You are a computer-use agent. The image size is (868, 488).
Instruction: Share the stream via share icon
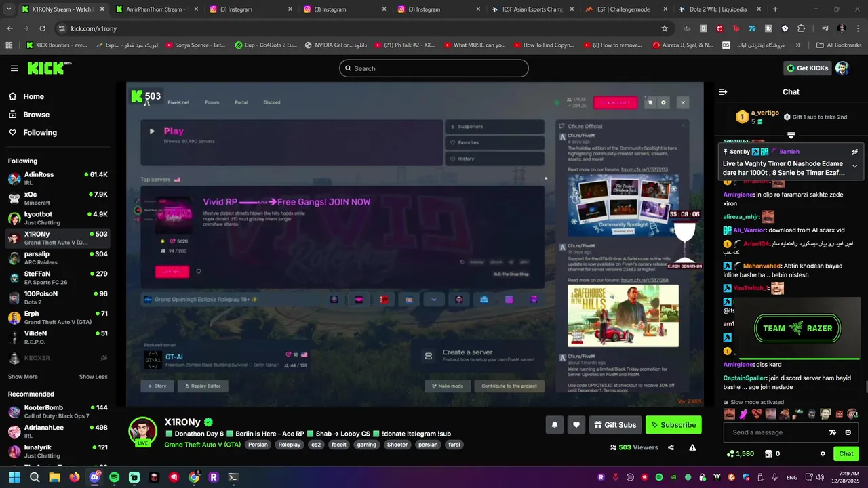pos(671,447)
